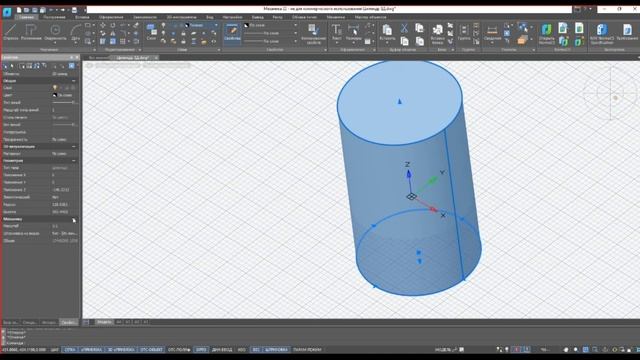Toggle ШАГ snap step in status bar
640x360 pixels.
click(55, 350)
